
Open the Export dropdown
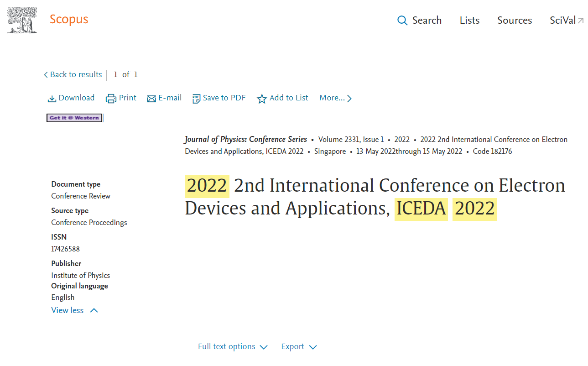pos(299,347)
